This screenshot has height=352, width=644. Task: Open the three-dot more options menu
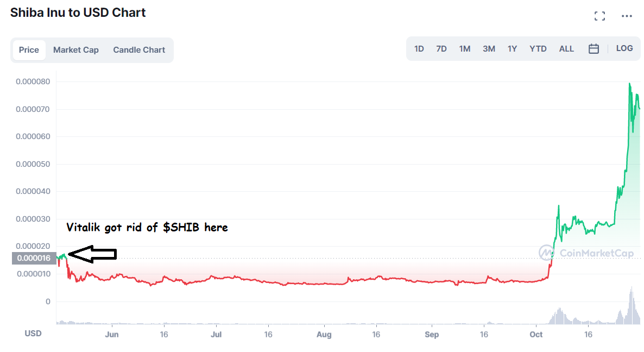tap(627, 16)
